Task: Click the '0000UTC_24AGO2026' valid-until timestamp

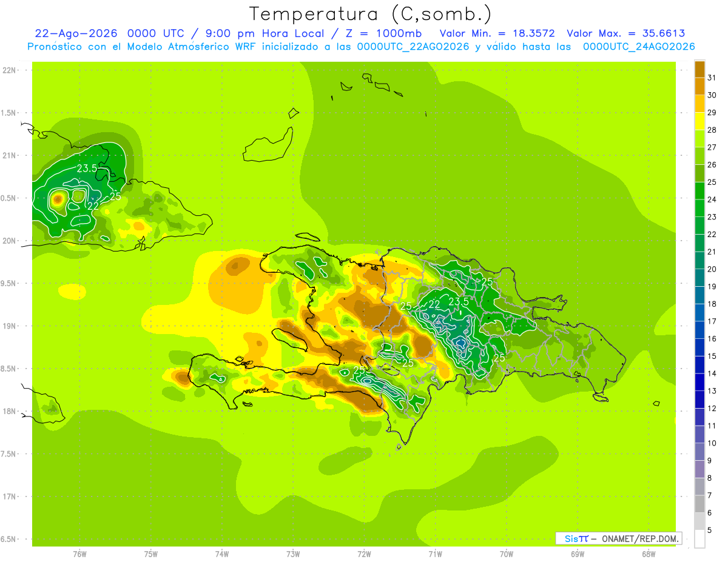Action: pyautogui.click(x=639, y=47)
